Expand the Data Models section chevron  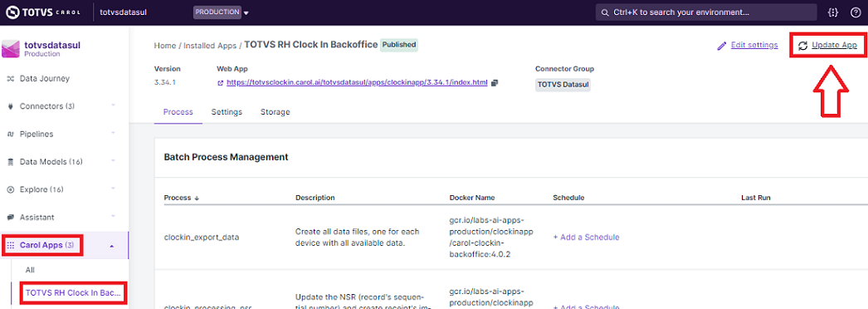(x=112, y=160)
